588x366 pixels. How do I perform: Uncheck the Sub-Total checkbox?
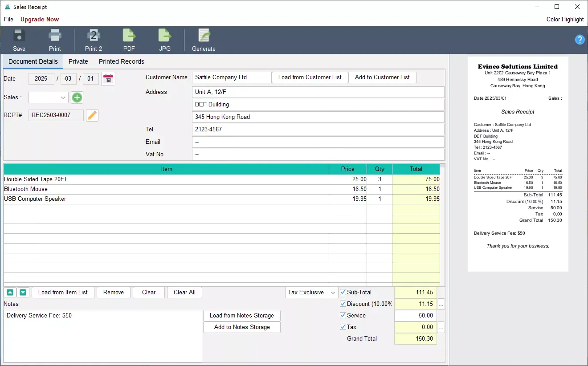[343, 293]
